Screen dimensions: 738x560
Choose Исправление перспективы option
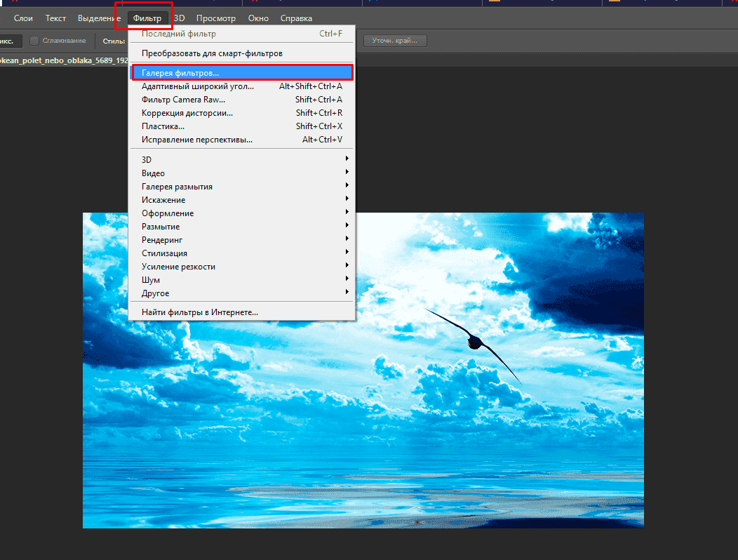[x=196, y=140]
